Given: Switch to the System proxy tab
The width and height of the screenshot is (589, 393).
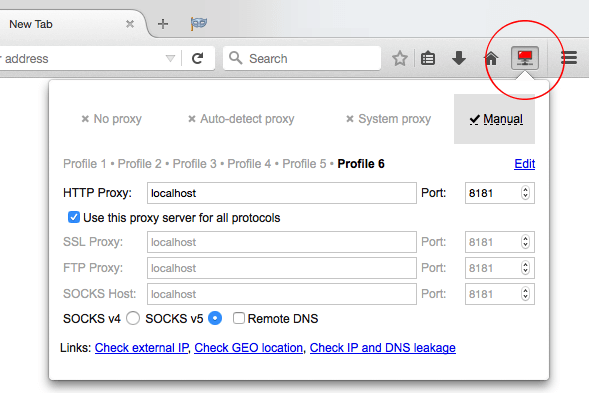Looking at the screenshot, I should (388, 119).
